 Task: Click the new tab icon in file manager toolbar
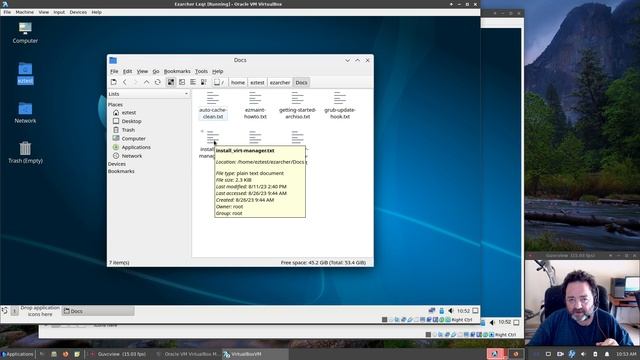[x=113, y=82]
